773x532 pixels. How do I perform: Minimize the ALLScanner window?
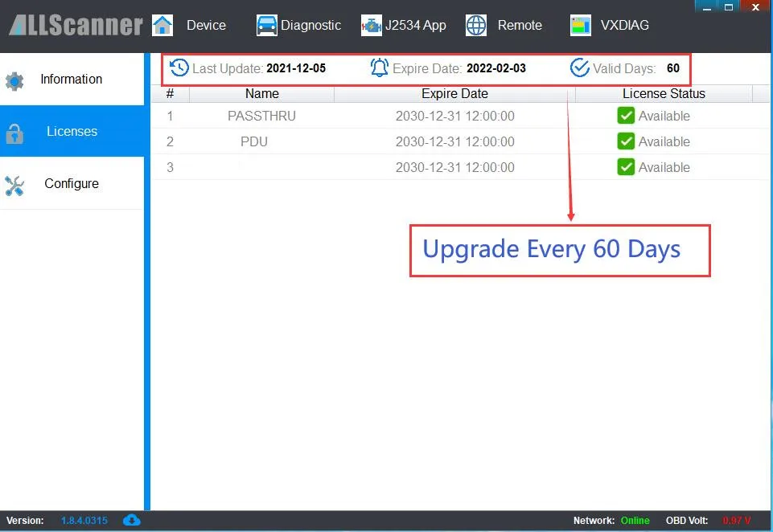click(x=706, y=6)
